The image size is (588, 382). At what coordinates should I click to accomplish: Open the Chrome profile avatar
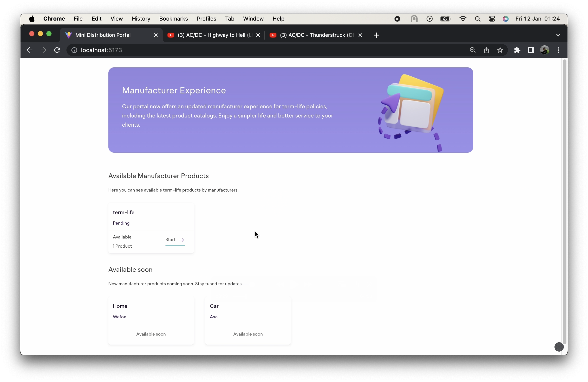(545, 50)
